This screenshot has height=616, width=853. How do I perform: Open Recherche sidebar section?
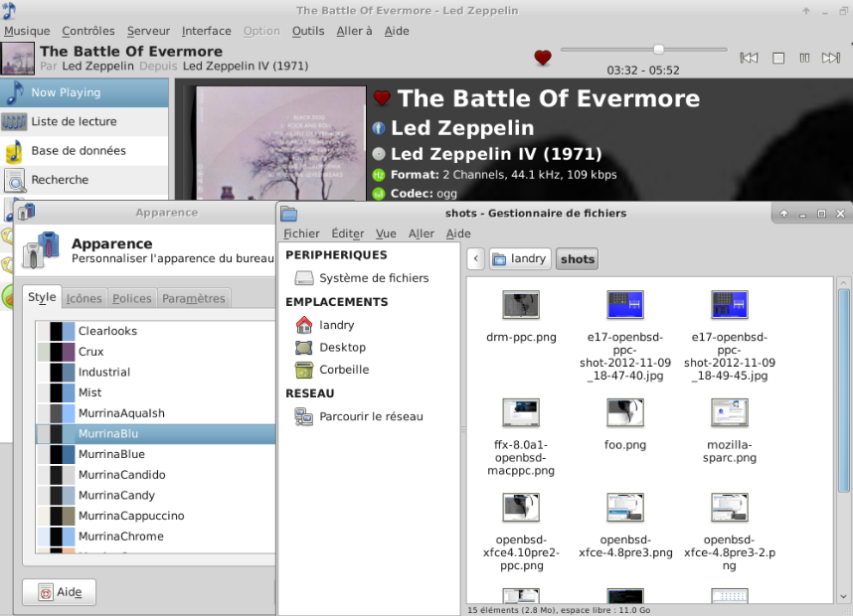click(x=85, y=180)
